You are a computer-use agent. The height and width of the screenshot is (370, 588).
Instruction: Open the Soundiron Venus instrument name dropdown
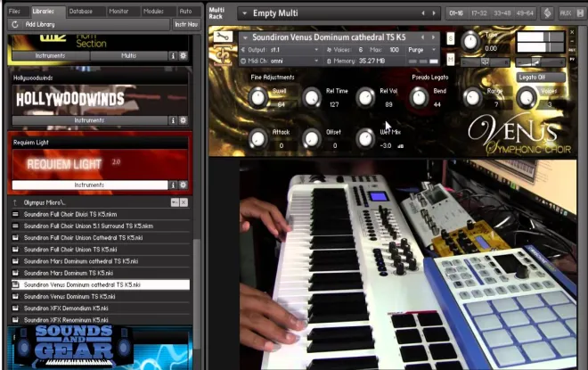tap(245, 37)
